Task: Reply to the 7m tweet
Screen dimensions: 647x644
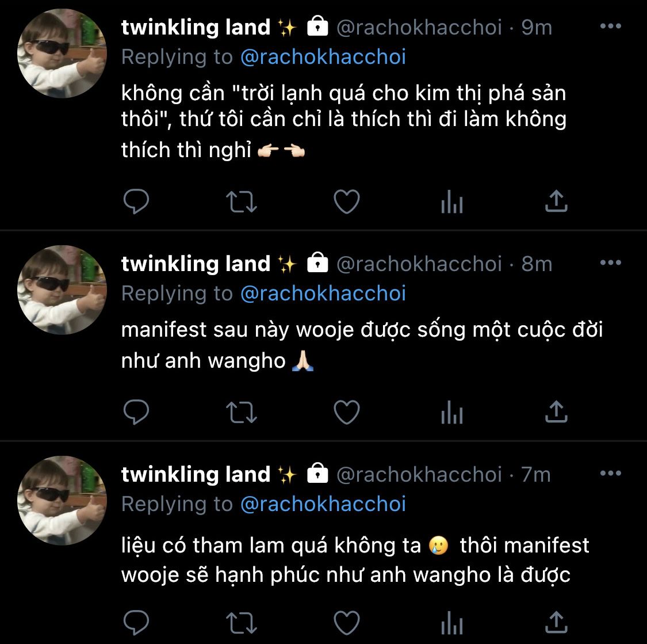Action: [x=136, y=623]
